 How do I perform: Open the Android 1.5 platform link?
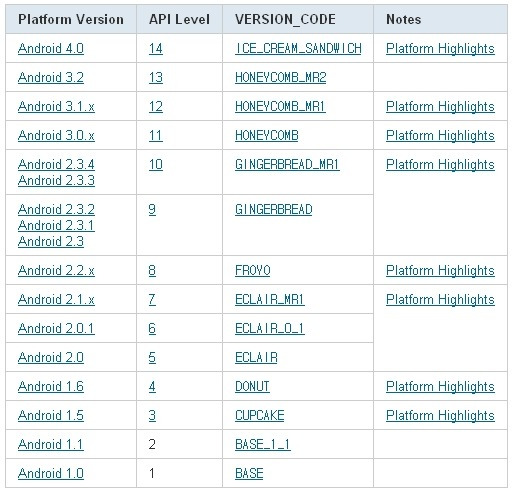tap(51, 415)
